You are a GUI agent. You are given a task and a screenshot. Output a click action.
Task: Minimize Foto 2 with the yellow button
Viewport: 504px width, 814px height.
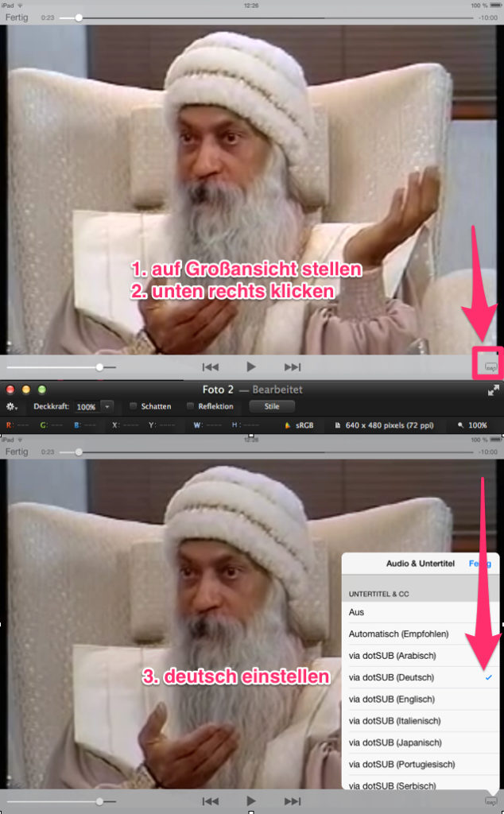click(x=26, y=390)
